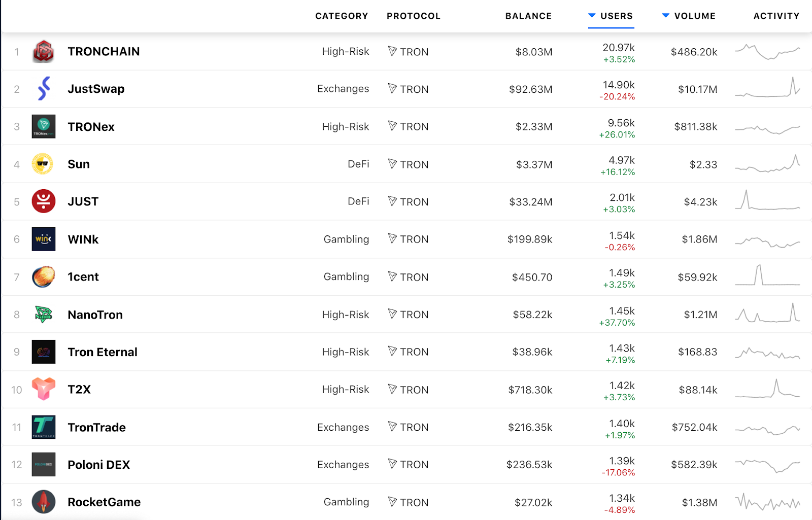Sort table by BALANCE header

pyautogui.click(x=528, y=16)
